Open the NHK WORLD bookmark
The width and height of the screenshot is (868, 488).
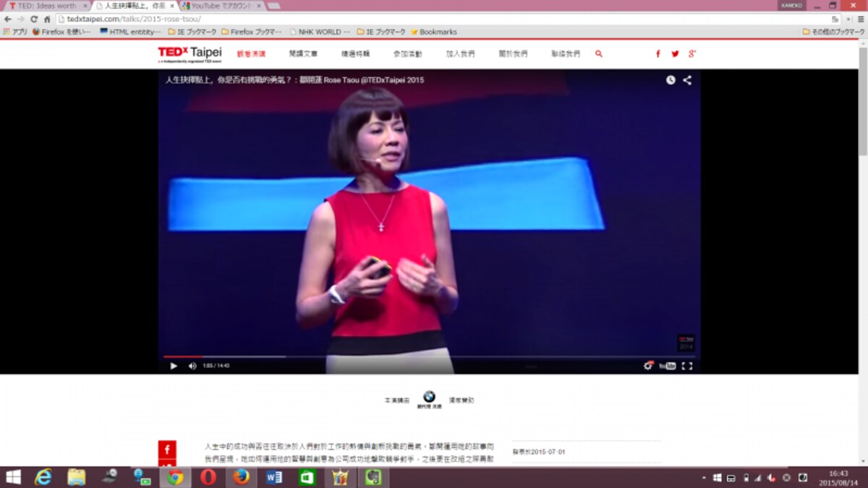click(320, 32)
